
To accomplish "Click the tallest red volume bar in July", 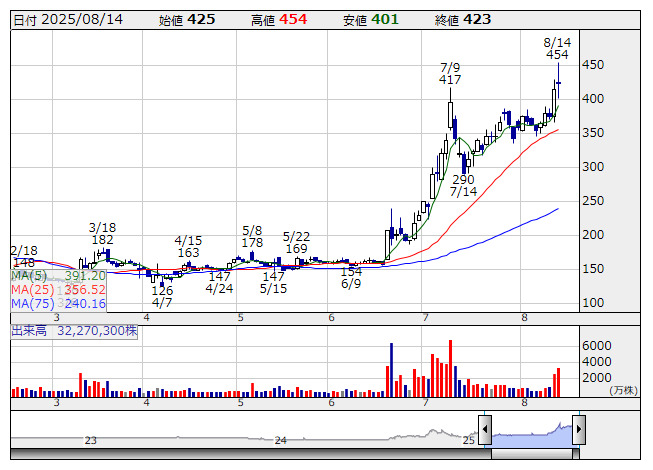I will coord(451,368).
